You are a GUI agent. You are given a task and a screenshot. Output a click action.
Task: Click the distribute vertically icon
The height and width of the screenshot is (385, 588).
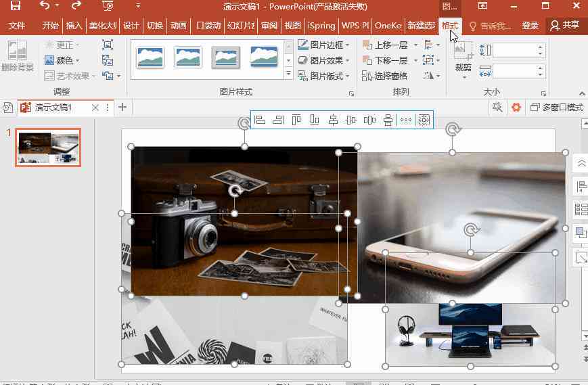point(388,120)
